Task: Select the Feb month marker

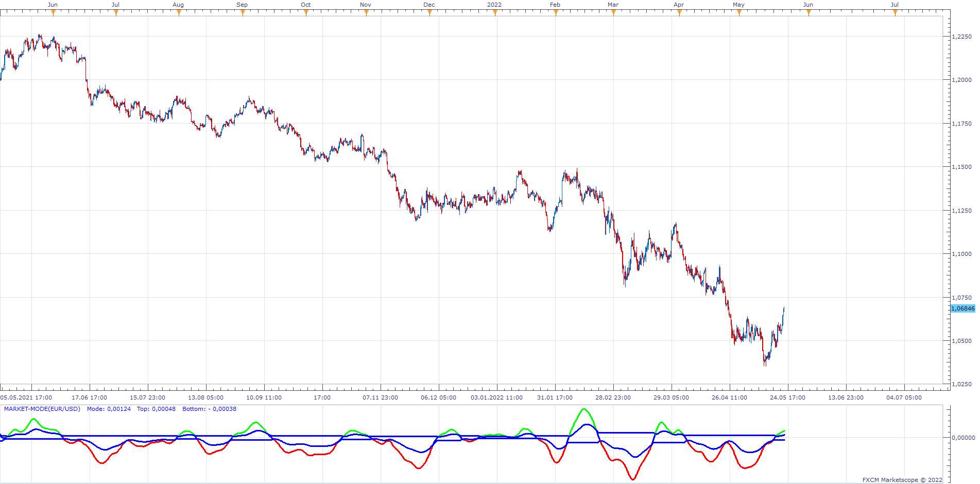Action: (x=556, y=13)
